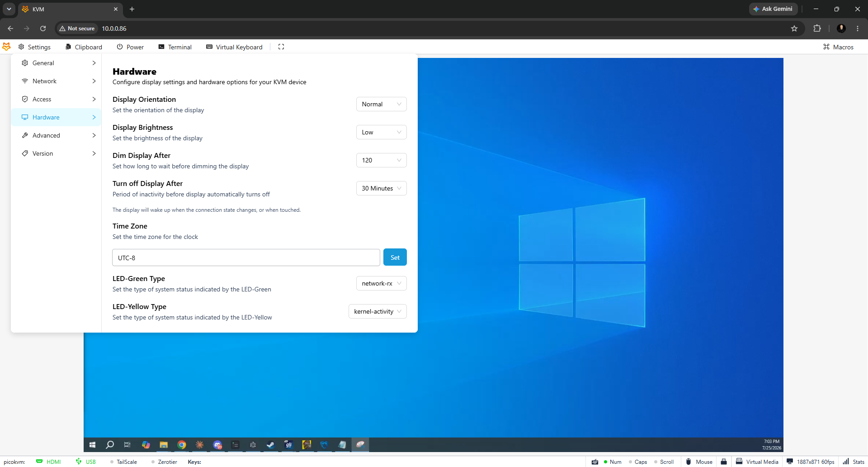Image resolution: width=868 pixels, height=467 pixels.
Task: Click the Mouse status bar button
Action: [x=699, y=462]
